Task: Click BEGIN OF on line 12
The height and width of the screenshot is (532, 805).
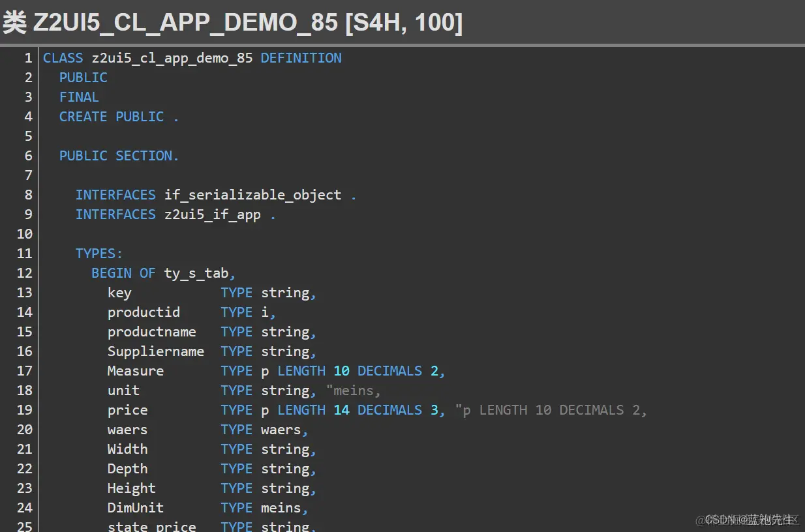Action: tap(123, 273)
